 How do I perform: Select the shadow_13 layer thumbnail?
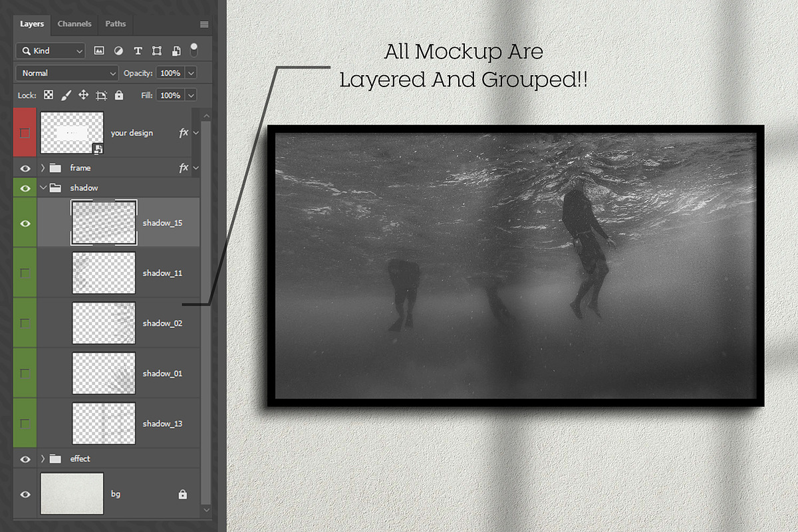coord(104,424)
